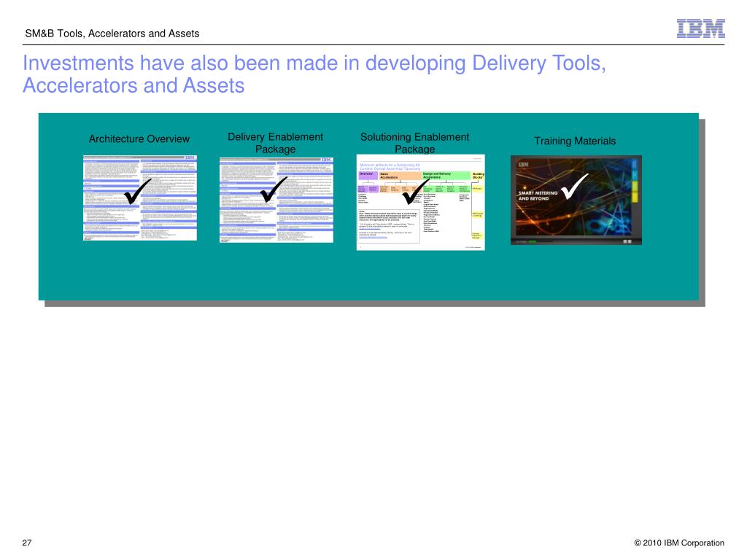Open the Architecture Overview document thumbnail

tap(139, 198)
